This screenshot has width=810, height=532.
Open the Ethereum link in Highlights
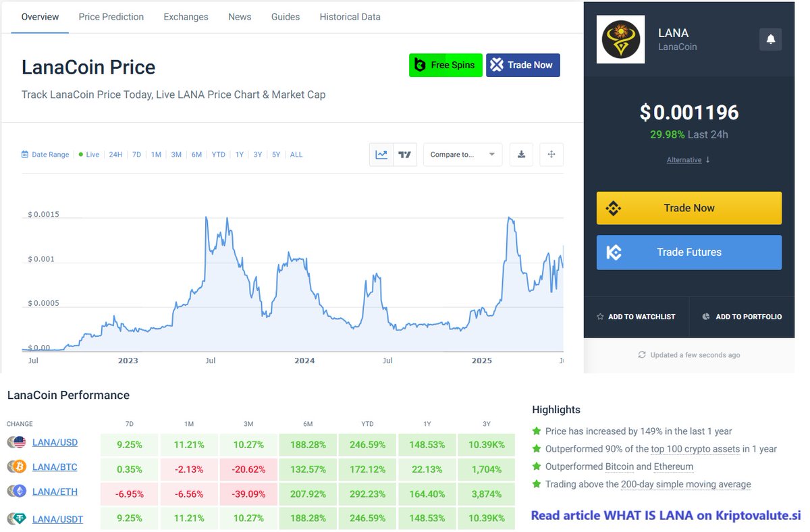(x=674, y=467)
